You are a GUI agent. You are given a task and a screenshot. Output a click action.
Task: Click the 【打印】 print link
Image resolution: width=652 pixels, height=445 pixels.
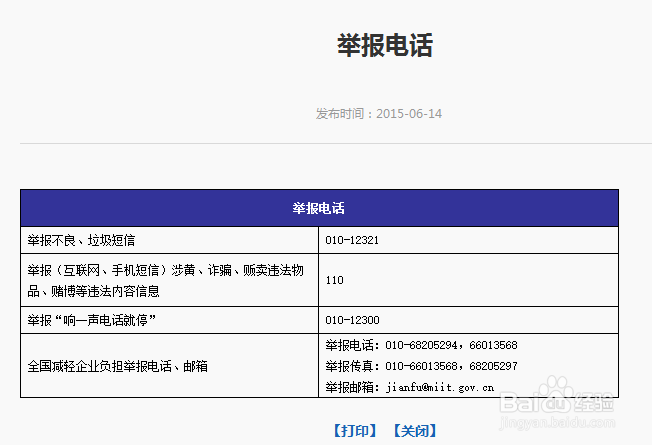click(355, 431)
